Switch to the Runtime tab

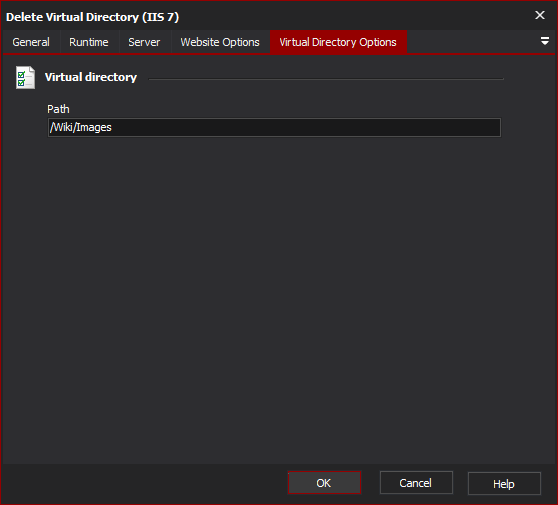89,42
